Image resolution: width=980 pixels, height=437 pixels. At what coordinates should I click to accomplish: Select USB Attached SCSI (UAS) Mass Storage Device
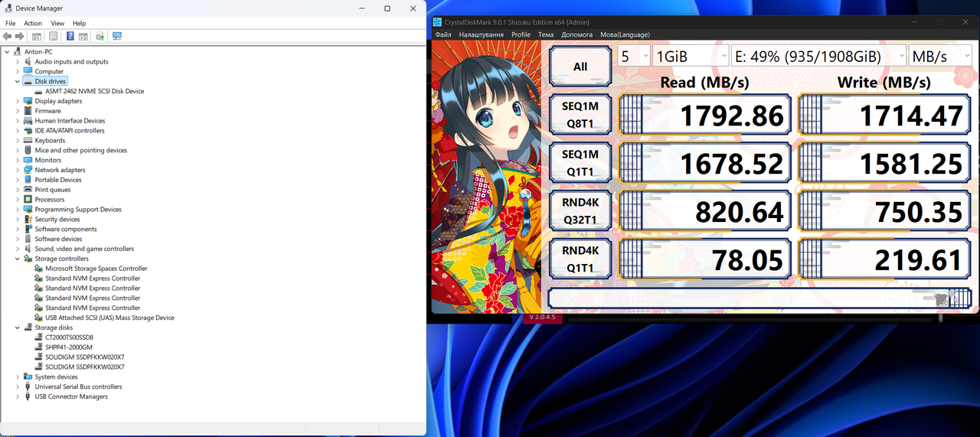pyautogui.click(x=109, y=318)
